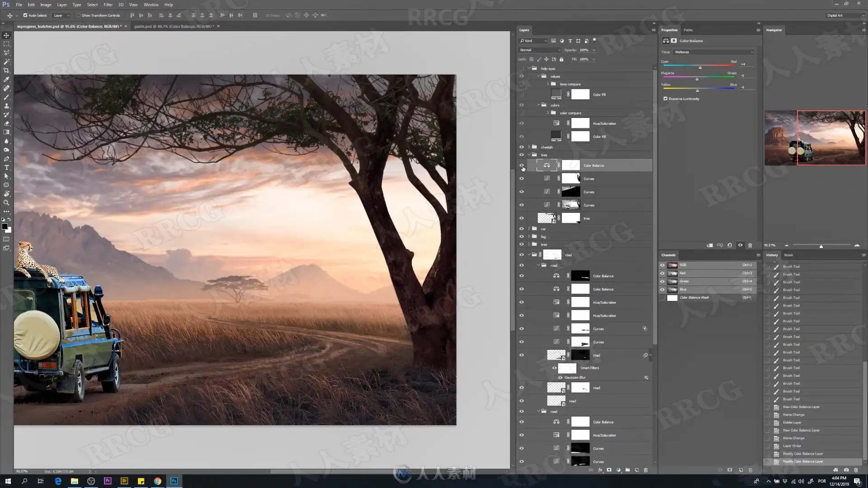Create new group folder icon in Layers
Viewport: 868px width, 488px height.
[x=627, y=470]
